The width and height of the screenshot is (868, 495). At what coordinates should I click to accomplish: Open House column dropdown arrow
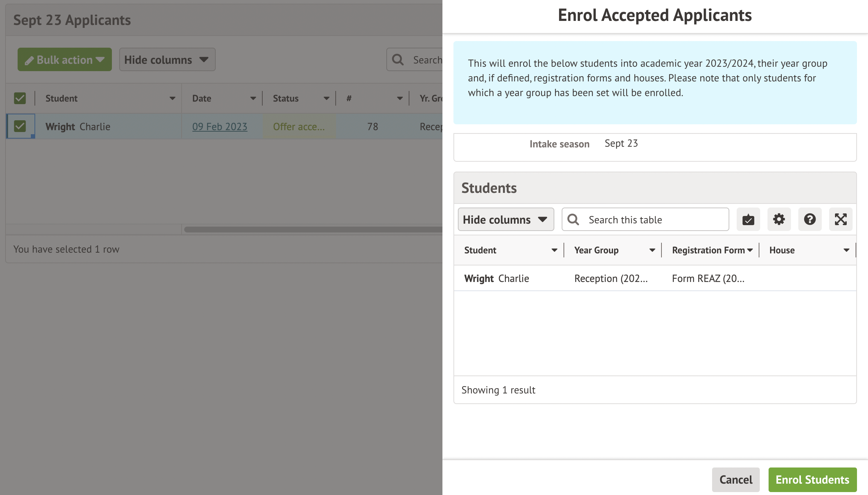click(x=846, y=250)
